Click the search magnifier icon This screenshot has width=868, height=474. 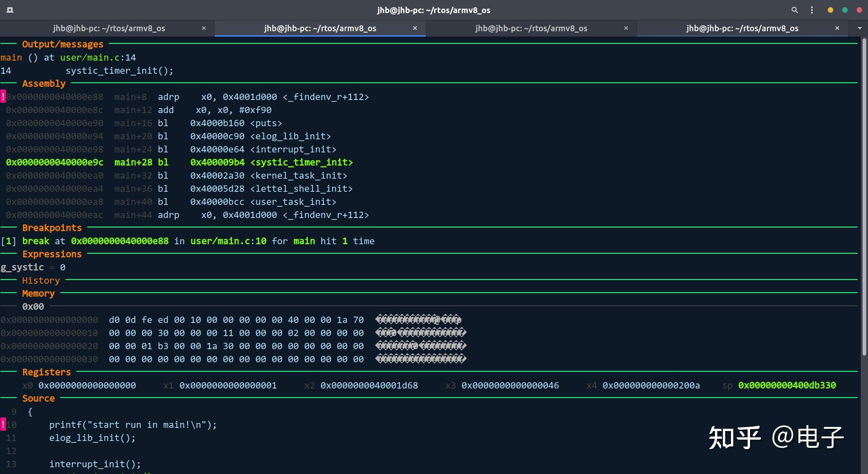[794, 9]
